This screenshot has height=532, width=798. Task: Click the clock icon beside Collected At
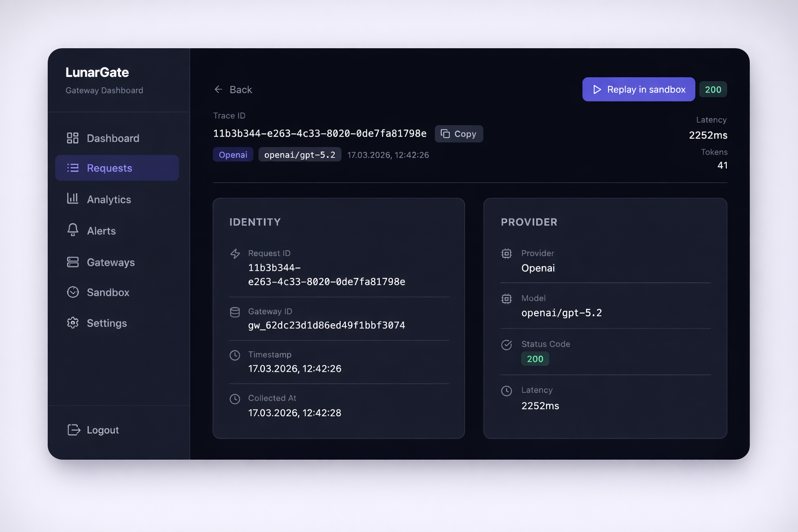(x=235, y=398)
